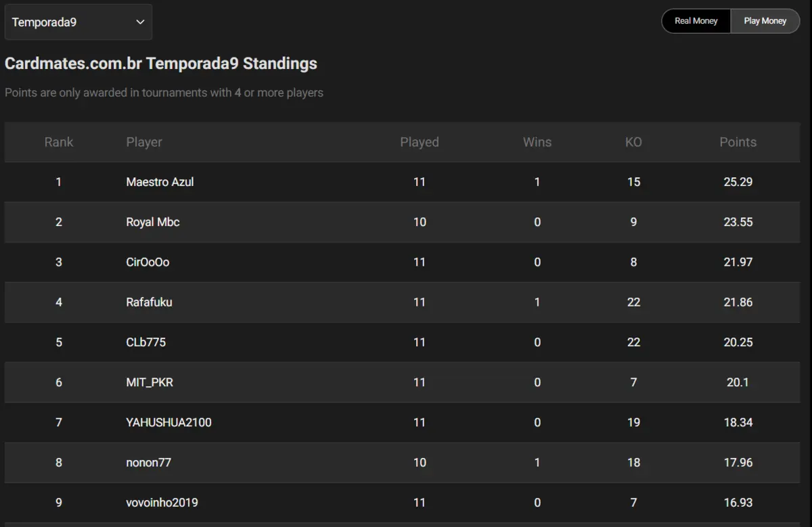Select player Rafafuku
This screenshot has width=812, height=527.
click(149, 302)
